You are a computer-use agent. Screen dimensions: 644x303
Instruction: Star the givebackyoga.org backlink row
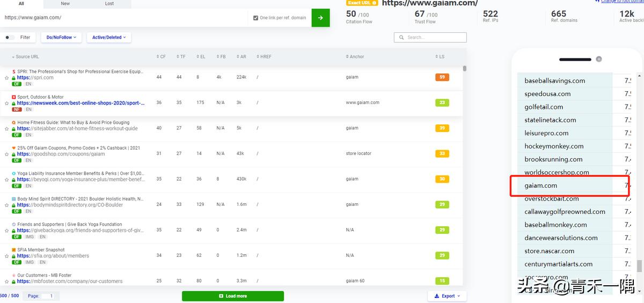point(7,231)
